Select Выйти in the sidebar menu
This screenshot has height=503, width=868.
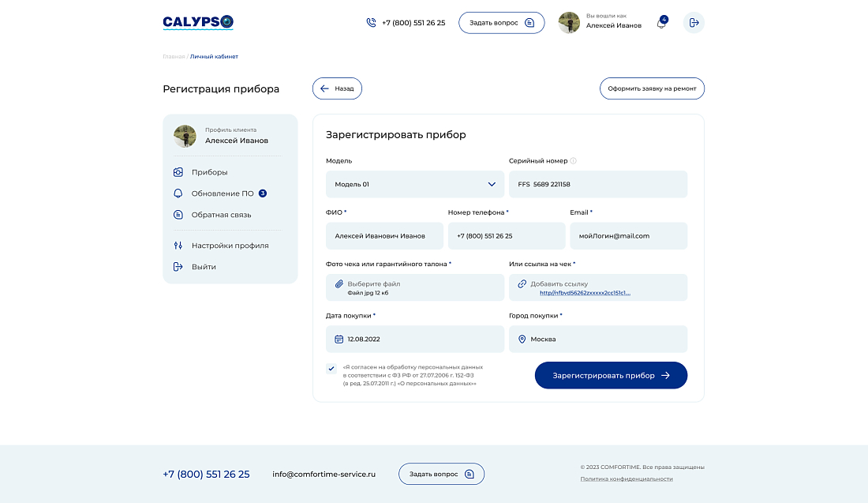[203, 266]
